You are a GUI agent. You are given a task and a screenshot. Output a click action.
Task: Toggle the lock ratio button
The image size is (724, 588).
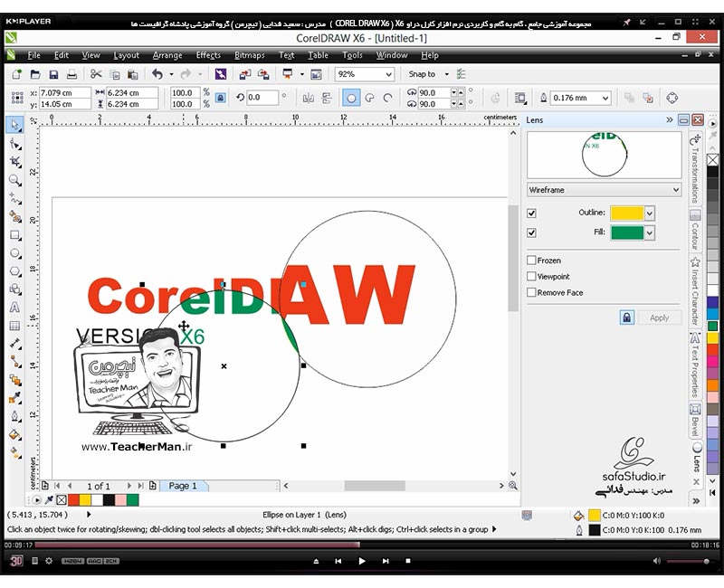click(221, 98)
